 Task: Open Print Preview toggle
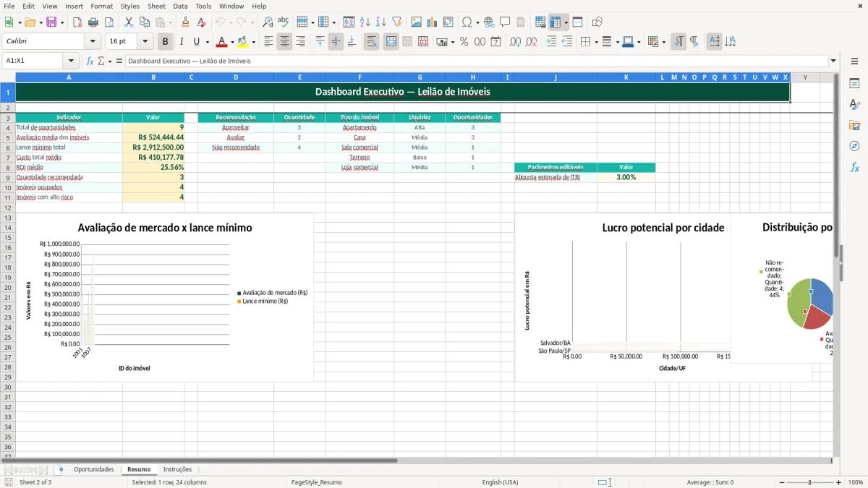(109, 22)
